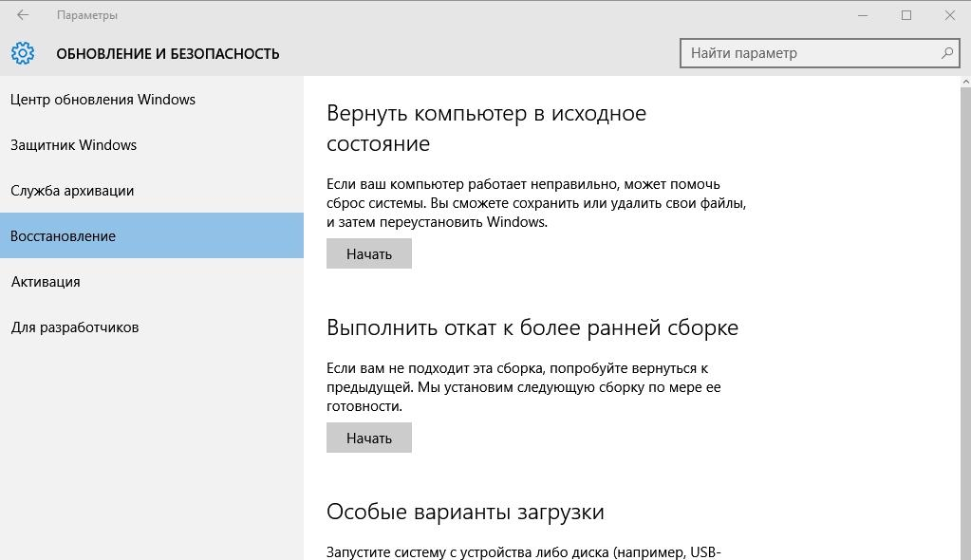Viewport: 971px width, 560px height.
Task: Open 'Центр обновления Windows' section
Action: pyautogui.click(x=103, y=100)
